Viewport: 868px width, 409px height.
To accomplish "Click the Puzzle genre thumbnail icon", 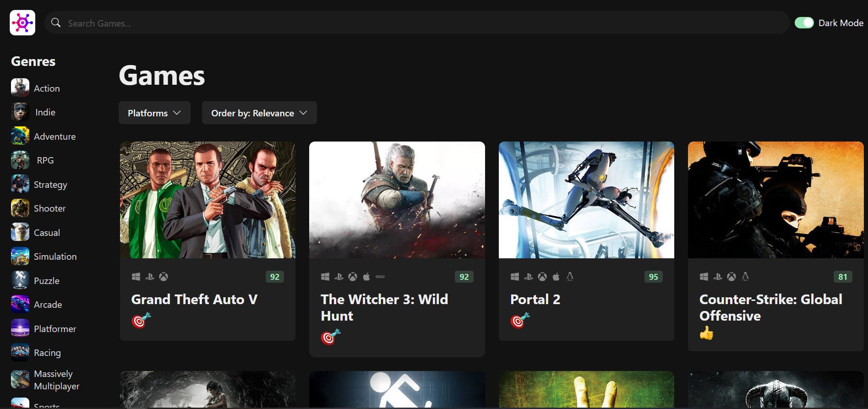I will coord(20,280).
